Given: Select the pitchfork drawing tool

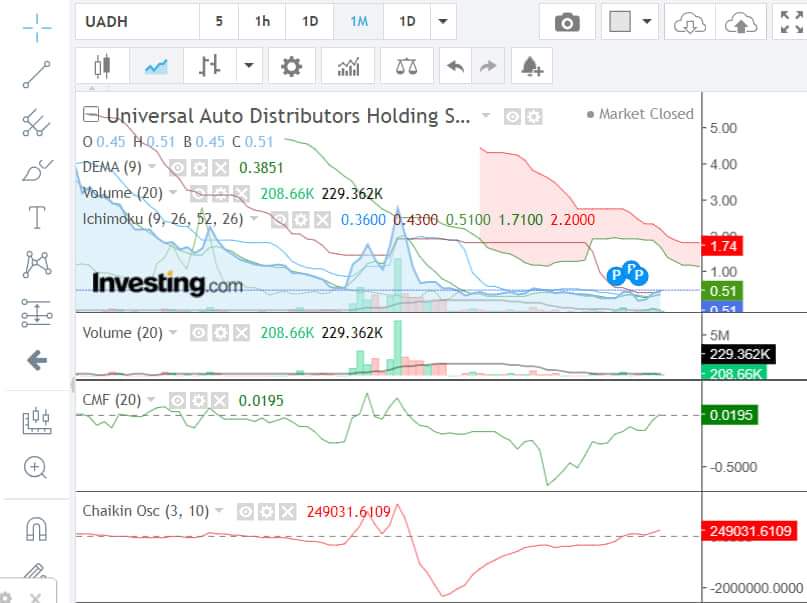Looking at the screenshot, I should (x=37, y=122).
